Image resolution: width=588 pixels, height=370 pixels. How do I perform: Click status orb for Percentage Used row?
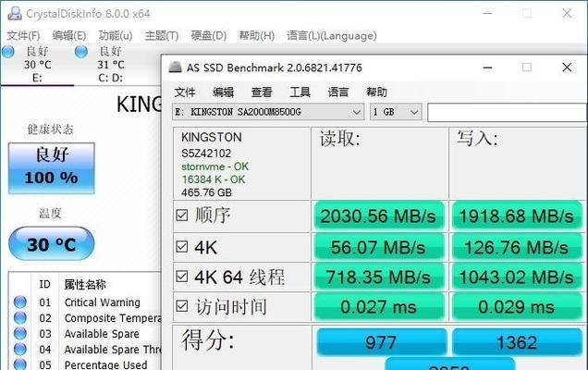19,364
